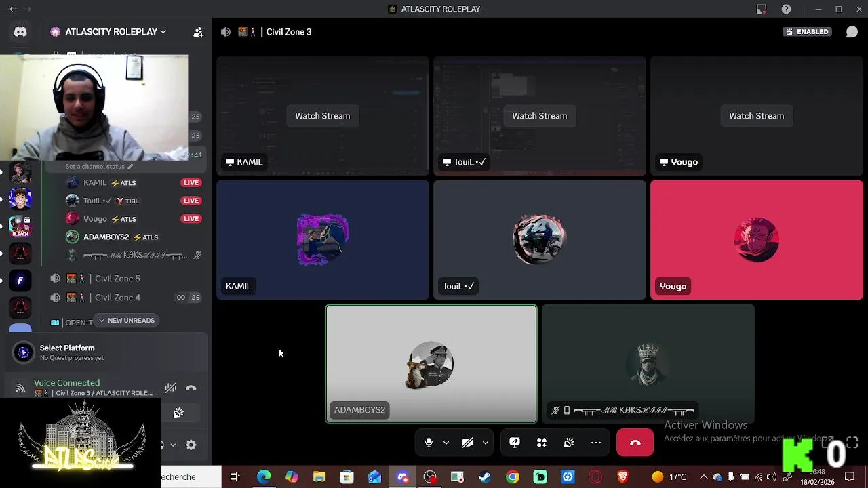Screen dimensions: 868x488
Task: Open the voice channel chat bubble icon
Action: click(852, 32)
